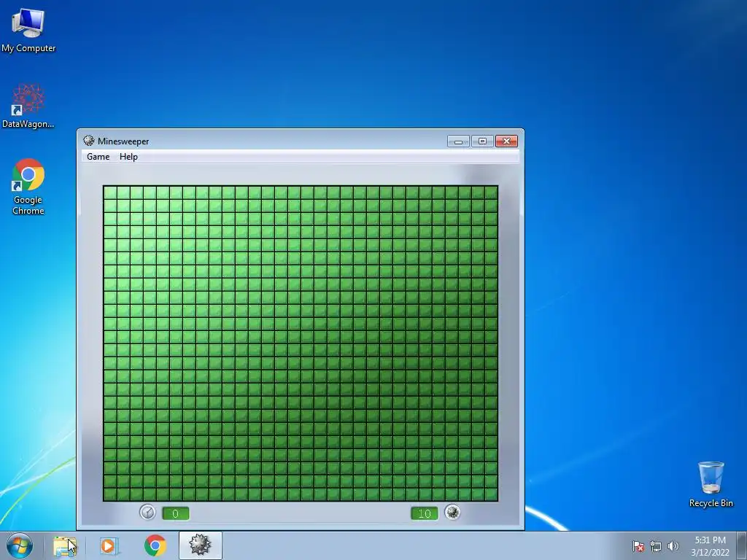Click the volume speaker tray icon
Image resolution: width=747 pixels, height=560 pixels.
(x=673, y=546)
